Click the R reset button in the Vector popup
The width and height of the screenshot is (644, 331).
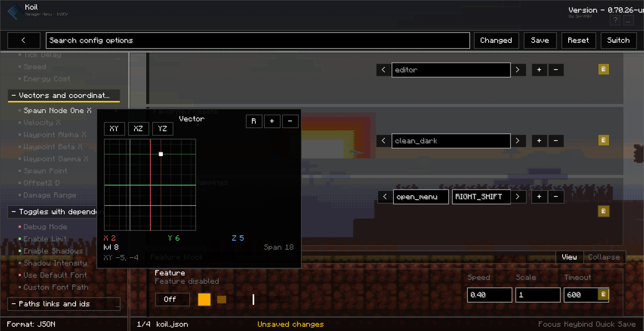pos(254,121)
